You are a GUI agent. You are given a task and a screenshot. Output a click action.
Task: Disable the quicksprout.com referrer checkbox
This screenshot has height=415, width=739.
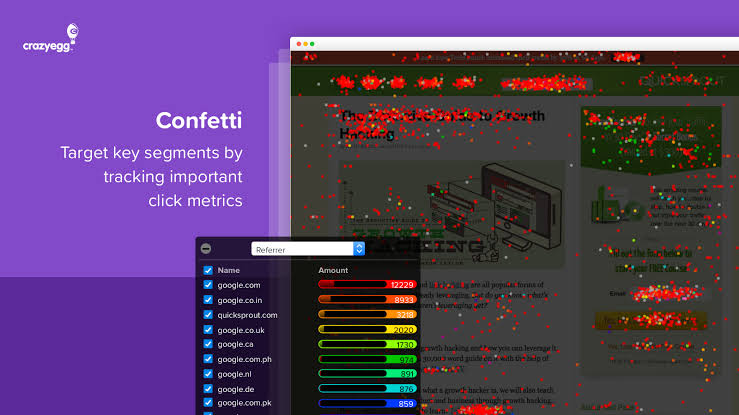click(x=208, y=315)
